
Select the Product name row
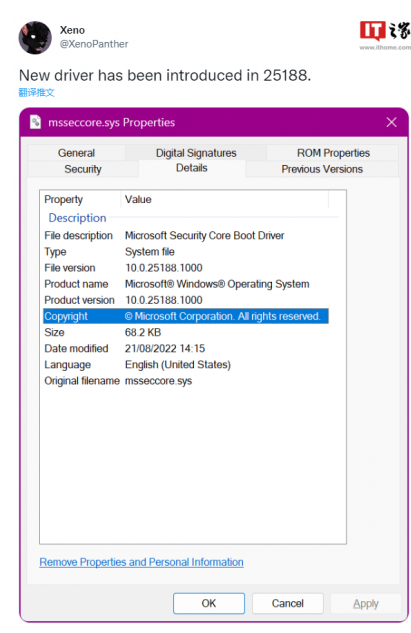click(186, 284)
